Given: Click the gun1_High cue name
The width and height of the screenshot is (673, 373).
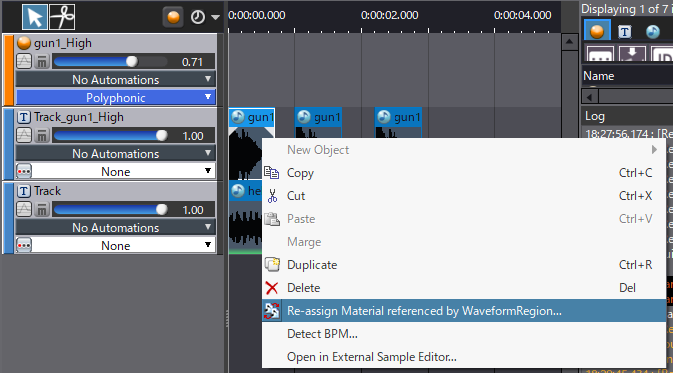Looking at the screenshot, I should pos(63,43).
